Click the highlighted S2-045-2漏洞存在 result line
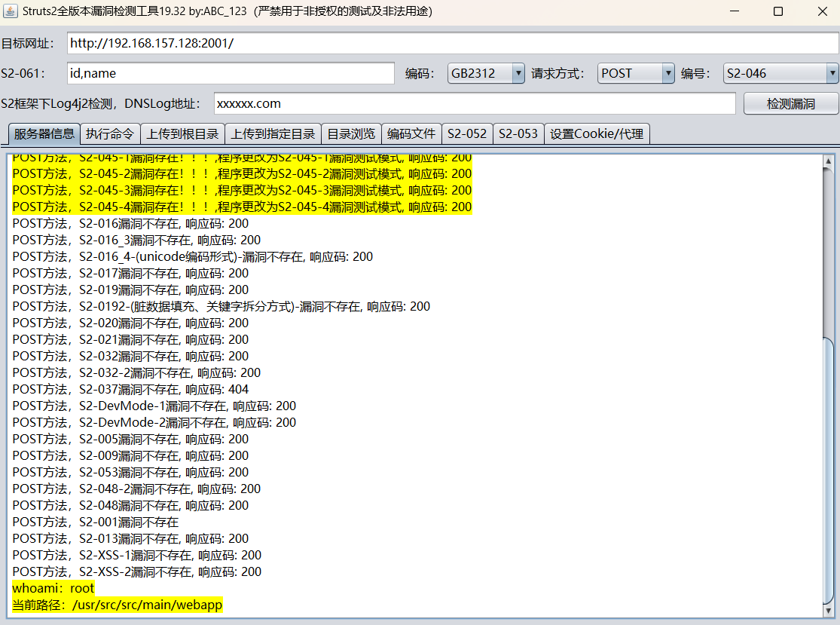Screen dimensions: 840x625 [x=242, y=173]
